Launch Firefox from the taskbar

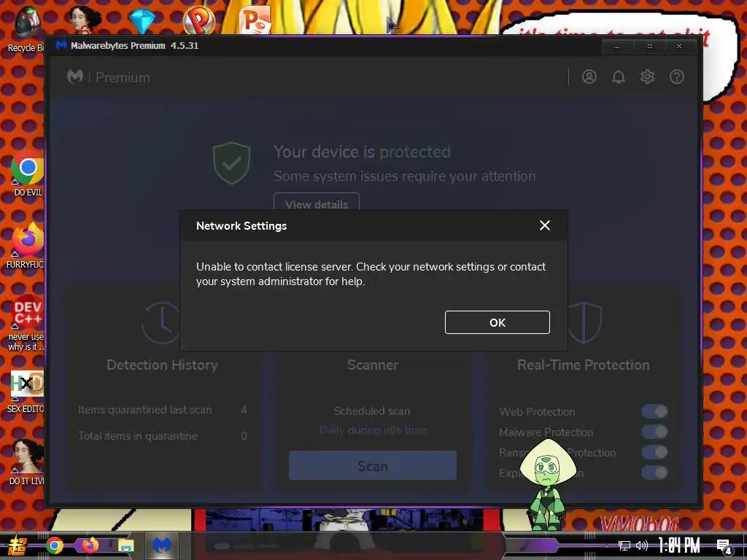[x=90, y=545]
